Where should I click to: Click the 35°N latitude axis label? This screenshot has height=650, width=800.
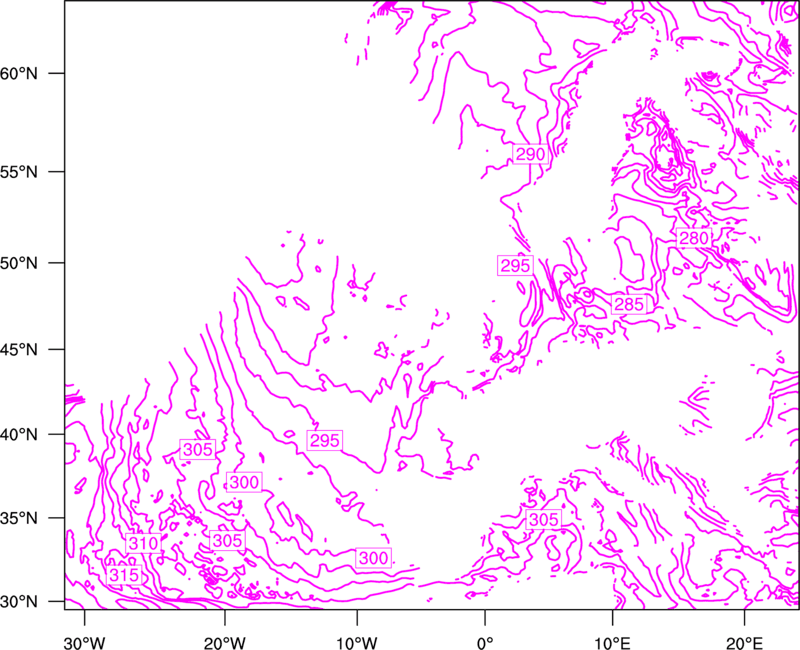click(19, 518)
